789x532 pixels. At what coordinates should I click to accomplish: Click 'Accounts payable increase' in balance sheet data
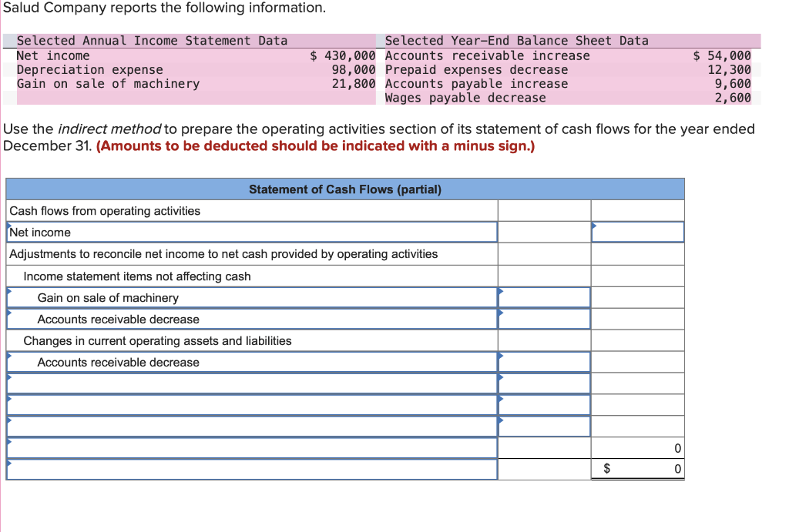point(476,83)
